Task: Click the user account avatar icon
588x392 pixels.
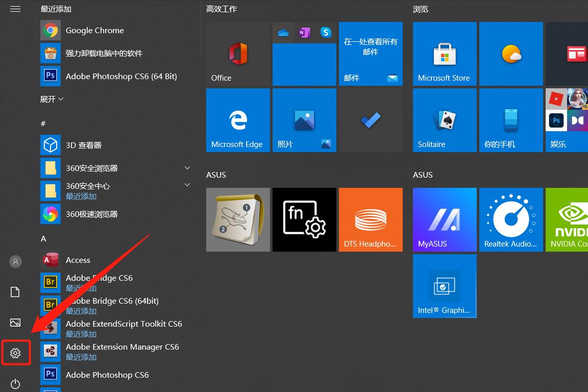Action: click(15, 261)
